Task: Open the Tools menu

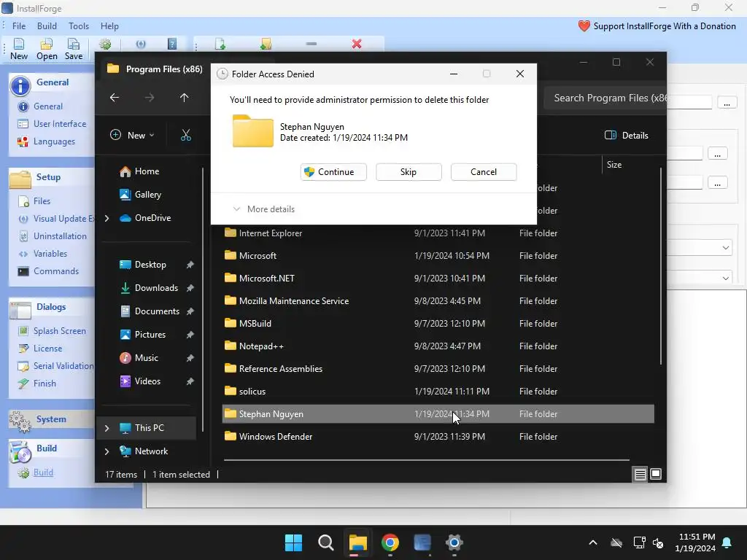Action: pos(79,26)
